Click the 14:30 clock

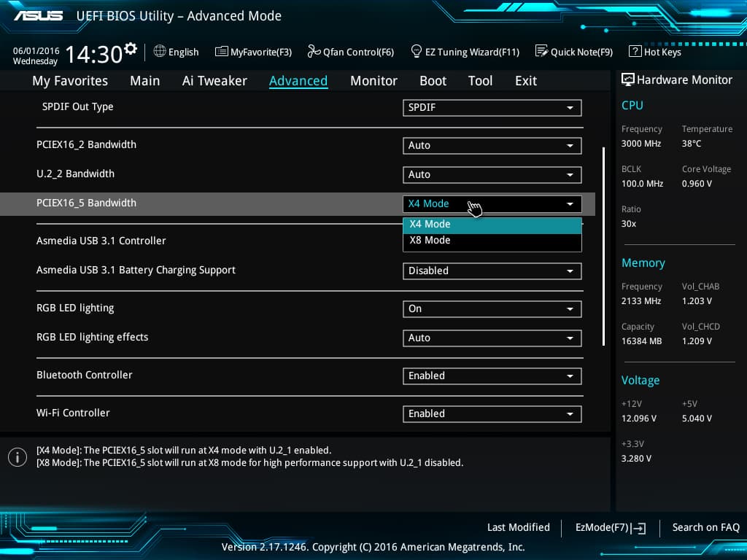click(94, 54)
